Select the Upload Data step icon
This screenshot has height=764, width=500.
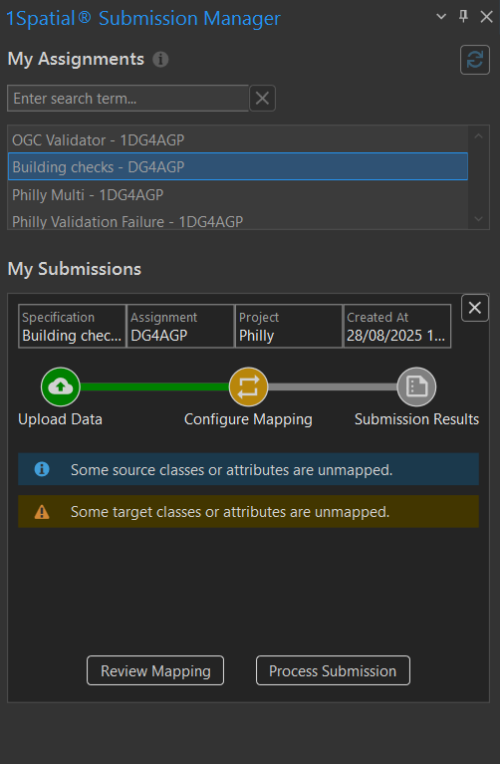coord(60,387)
